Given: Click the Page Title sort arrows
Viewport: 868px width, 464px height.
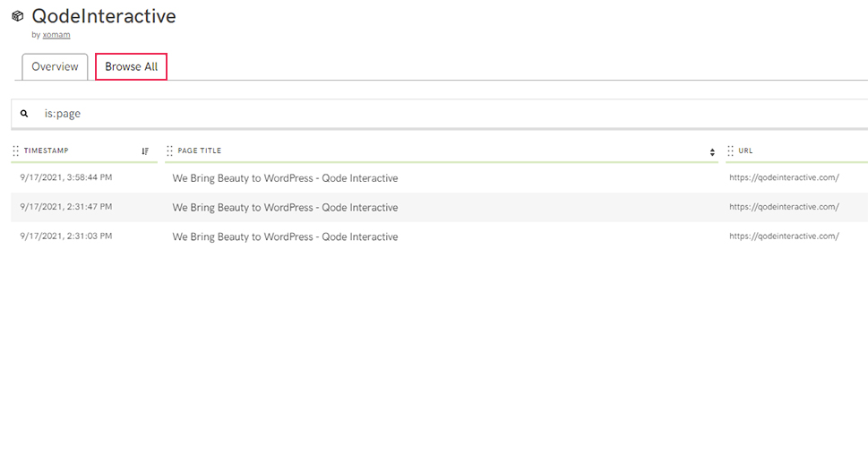Looking at the screenshot, I should tap(712, 152).
